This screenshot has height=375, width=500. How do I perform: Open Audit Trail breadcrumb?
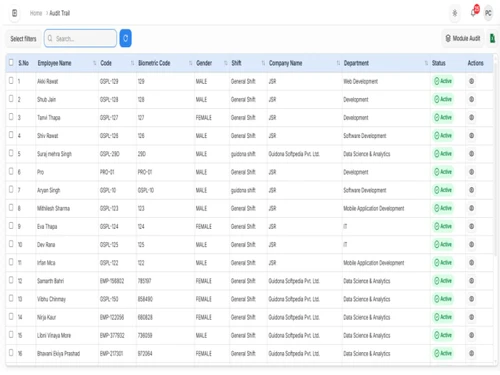click(60, 13)
